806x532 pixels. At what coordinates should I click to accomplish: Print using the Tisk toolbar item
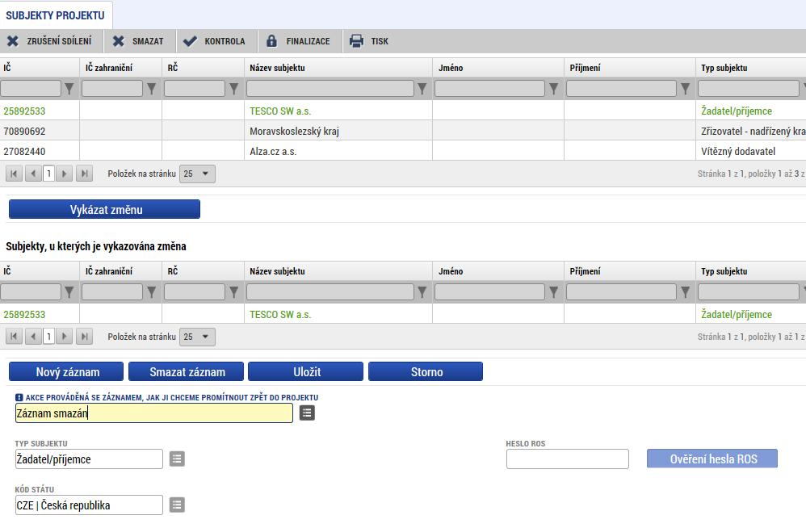click(x=369, y=41)
